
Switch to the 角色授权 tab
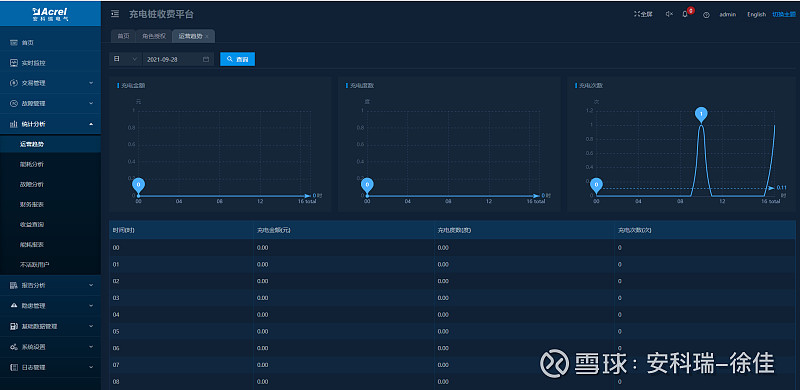tap(154, 36)
